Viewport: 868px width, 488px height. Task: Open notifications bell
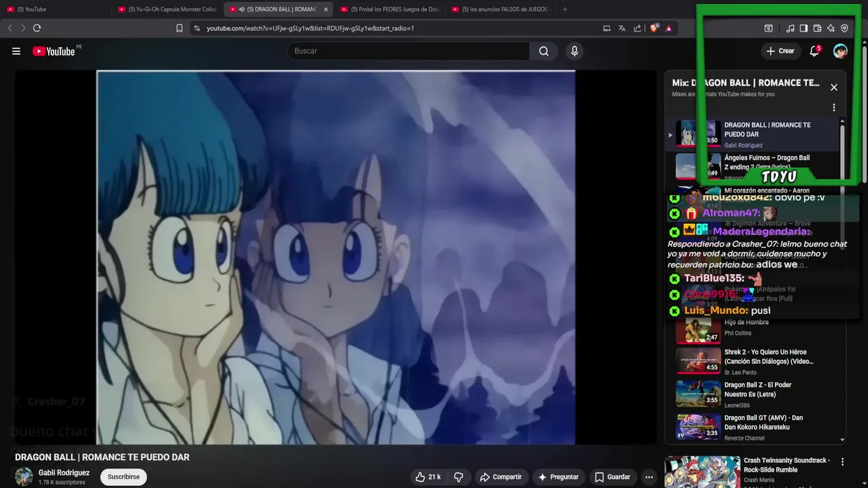[x=814, y=51]
